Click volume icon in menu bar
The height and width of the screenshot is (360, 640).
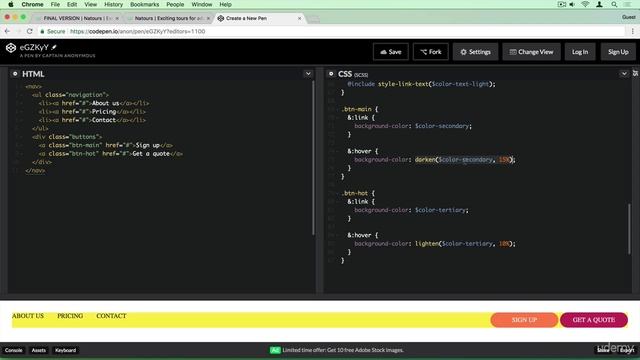tap(572, 4)
